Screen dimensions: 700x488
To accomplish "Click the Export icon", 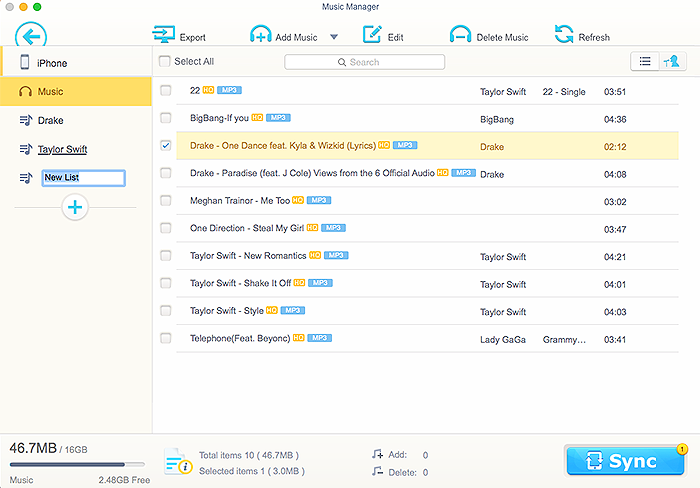I will (x=163, y=34).
